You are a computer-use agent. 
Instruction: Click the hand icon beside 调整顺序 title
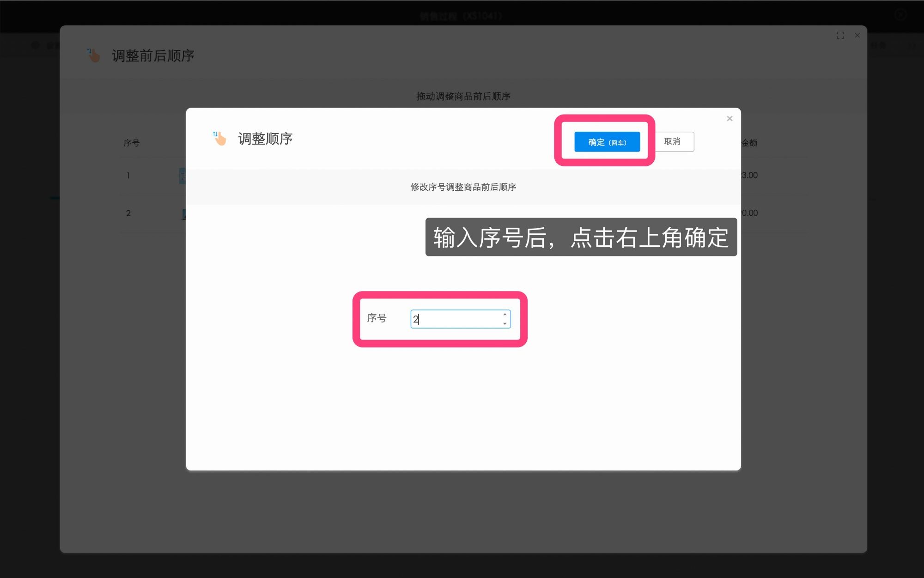[x=220, y=138]
